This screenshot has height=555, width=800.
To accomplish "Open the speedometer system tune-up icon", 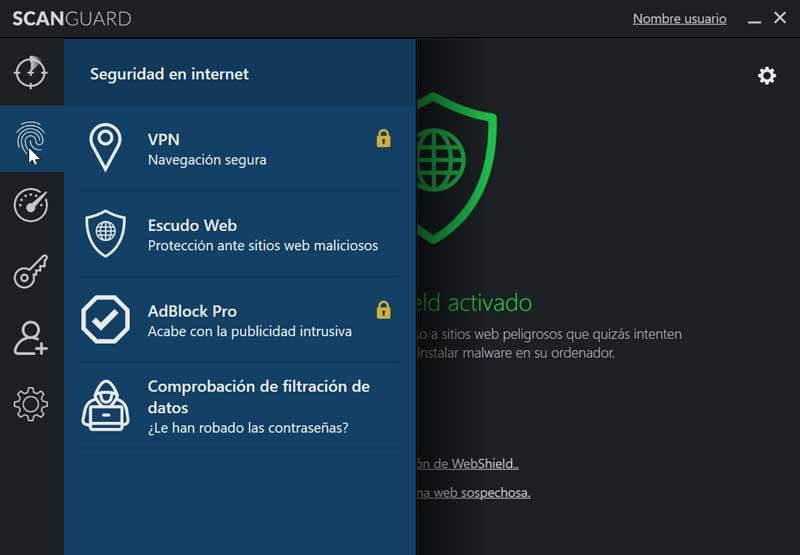I will pyautogui.click(x=31, y=205).
